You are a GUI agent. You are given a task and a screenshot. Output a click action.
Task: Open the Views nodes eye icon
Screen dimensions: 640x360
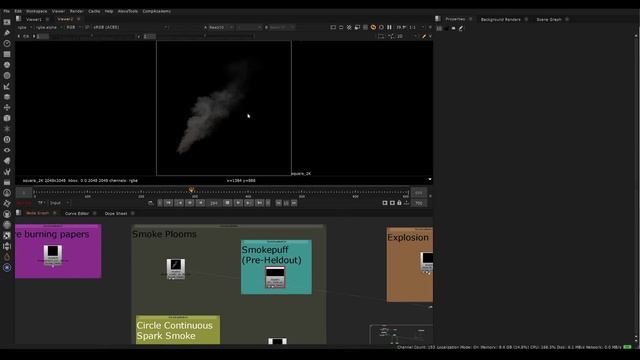pos(7,150)
